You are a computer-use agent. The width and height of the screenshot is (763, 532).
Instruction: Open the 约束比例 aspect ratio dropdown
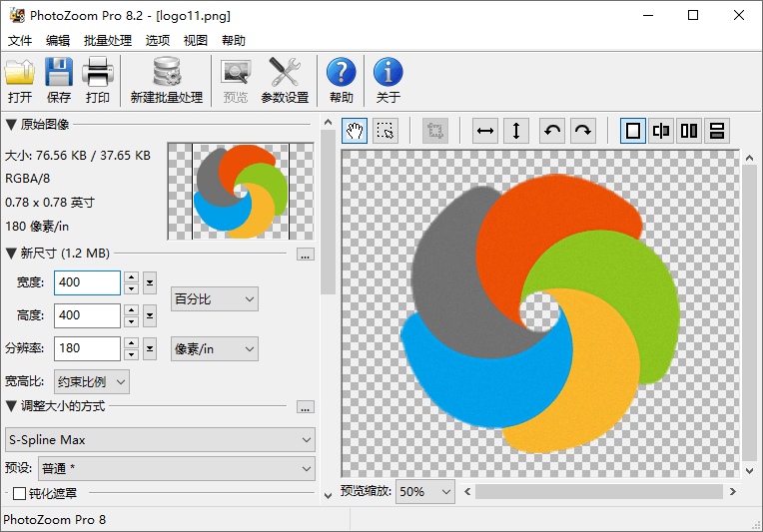[92, 381]
